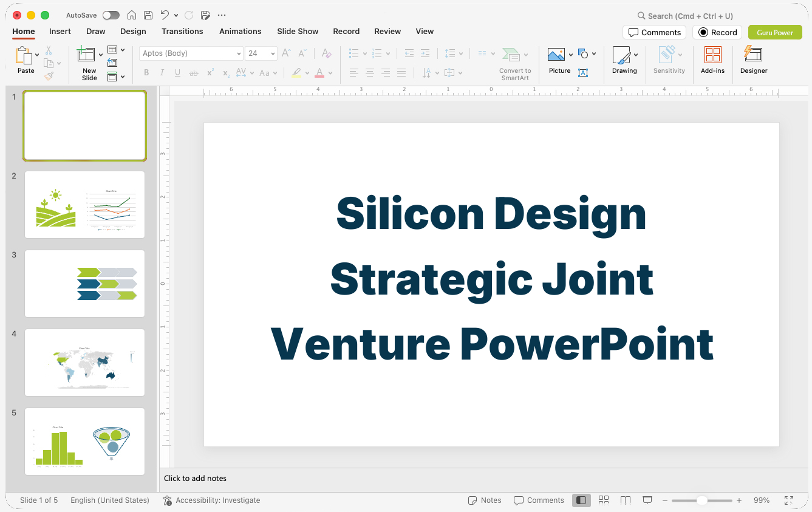Click the Home icon in title bar
Viewport: 812px width, 512px height.
tap(131, 15)
